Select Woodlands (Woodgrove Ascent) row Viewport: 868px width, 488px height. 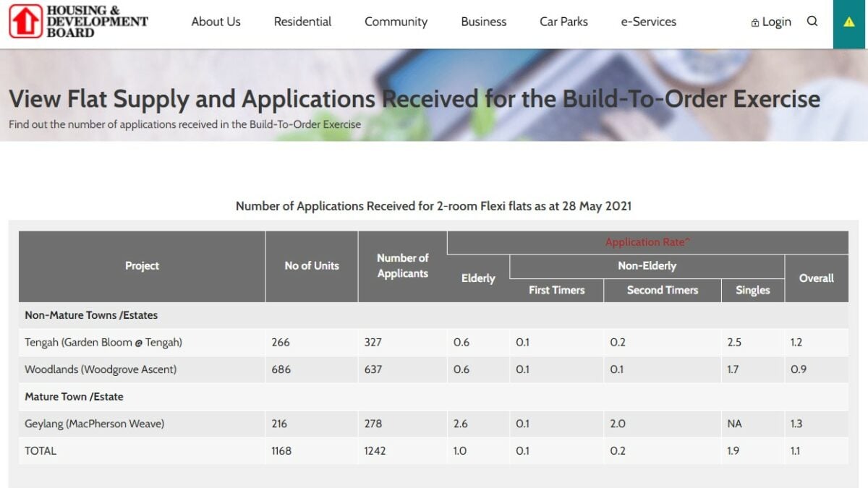click(x=433, y=369)
